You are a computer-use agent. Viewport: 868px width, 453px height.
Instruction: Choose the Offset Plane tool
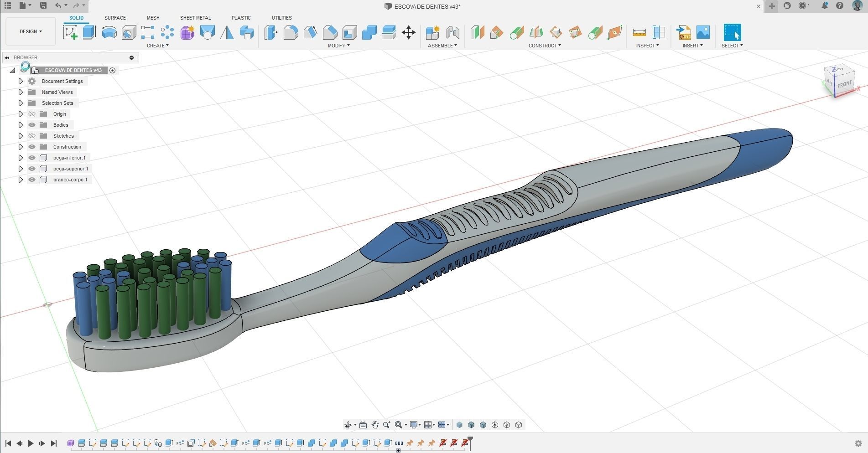pyautogui.click(x=477, y=32)
